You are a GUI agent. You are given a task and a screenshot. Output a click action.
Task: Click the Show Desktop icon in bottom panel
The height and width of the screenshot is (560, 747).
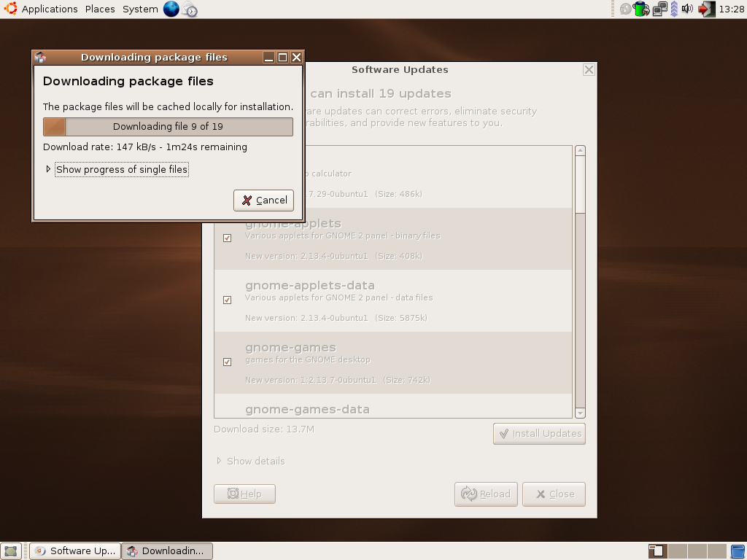pos(10,551)
